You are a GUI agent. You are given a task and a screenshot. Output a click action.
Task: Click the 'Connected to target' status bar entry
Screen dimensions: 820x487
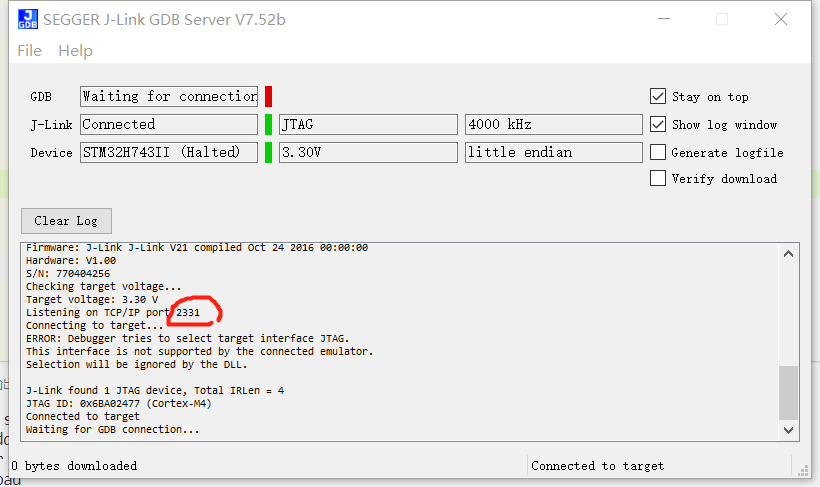pyautogui.click(x=598, y=466)
